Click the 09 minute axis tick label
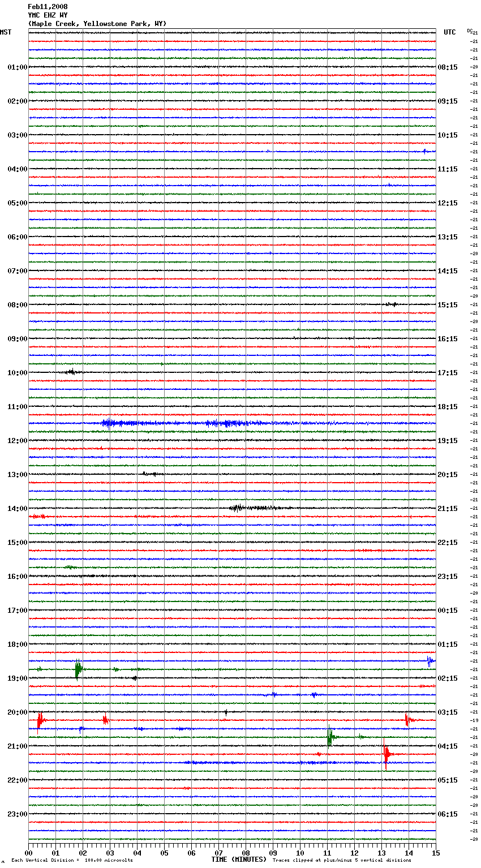Image resolution: width=481 pixels, height=868 pixels. pos(273,853)
